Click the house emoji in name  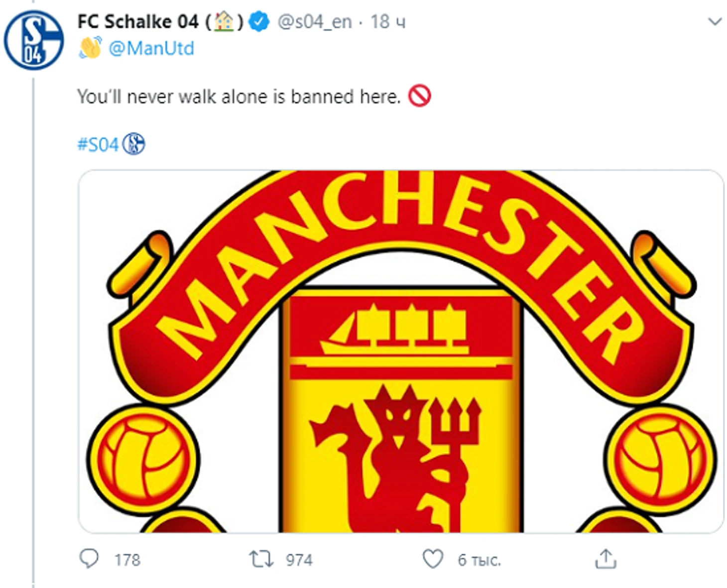pyautogui.click(x=224, y=22)
